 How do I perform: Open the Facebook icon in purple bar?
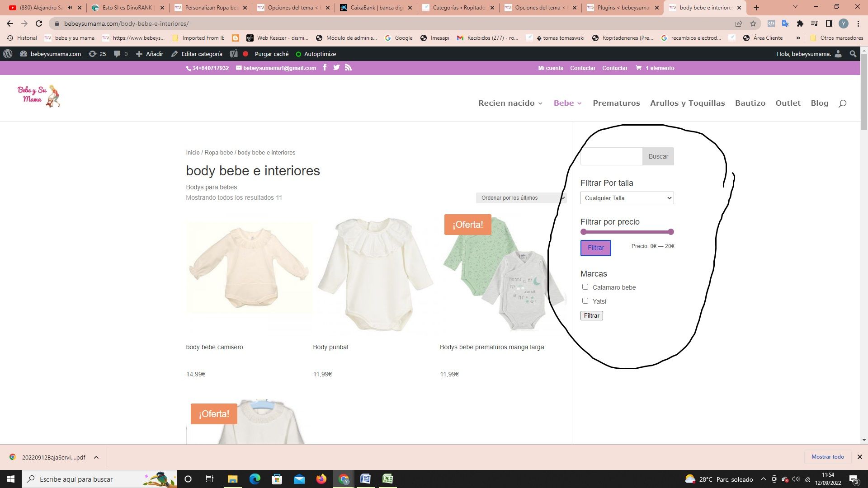pyautogui.click(x=325, y=67)
